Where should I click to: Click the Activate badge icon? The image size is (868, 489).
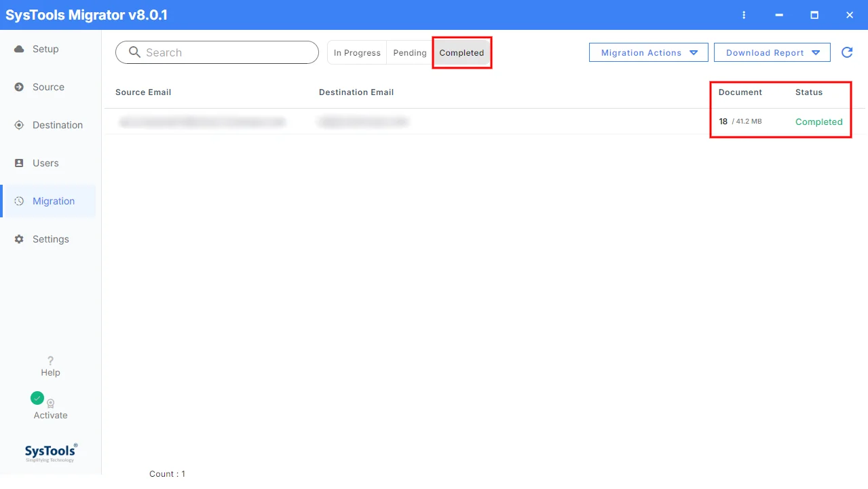point(50,403)
